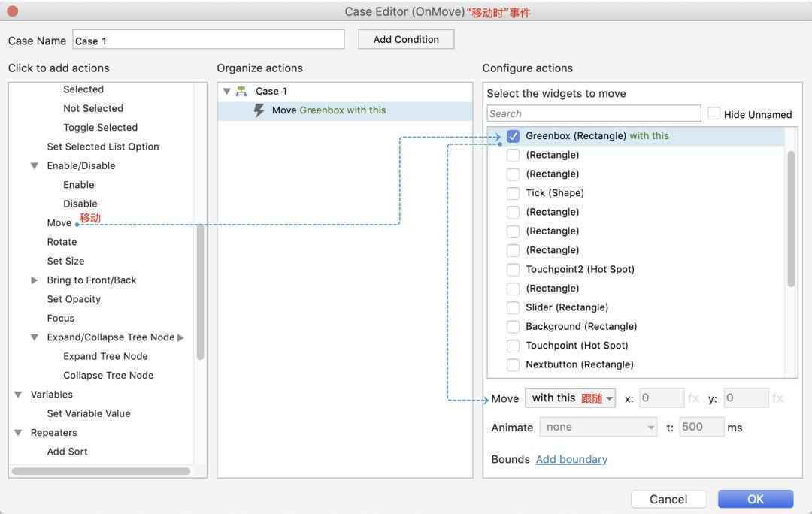
Task: Check the unnamed Rectangle below Greenbox
Action: tap(513, 155)
